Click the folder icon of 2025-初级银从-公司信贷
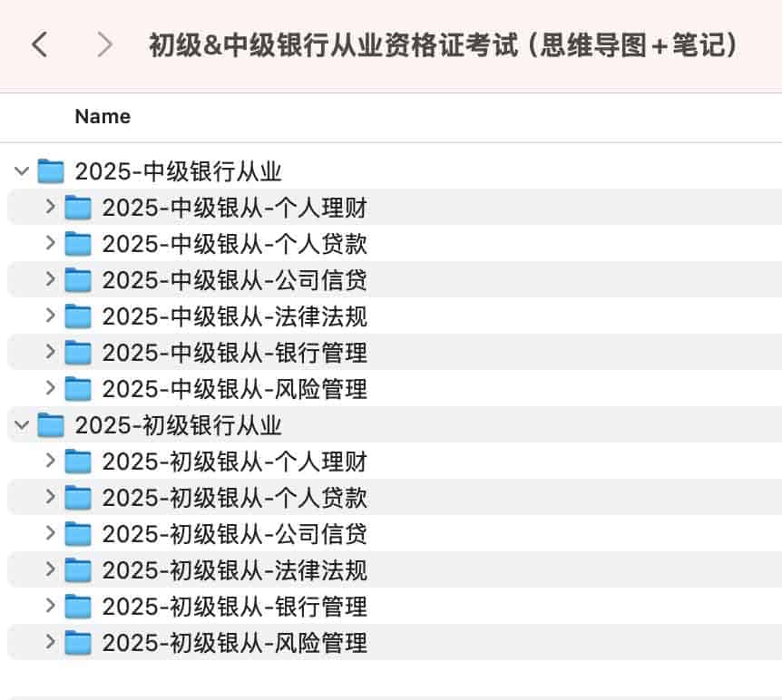The height and width of the screenshot is (700, 782). (x=79, y=533)
